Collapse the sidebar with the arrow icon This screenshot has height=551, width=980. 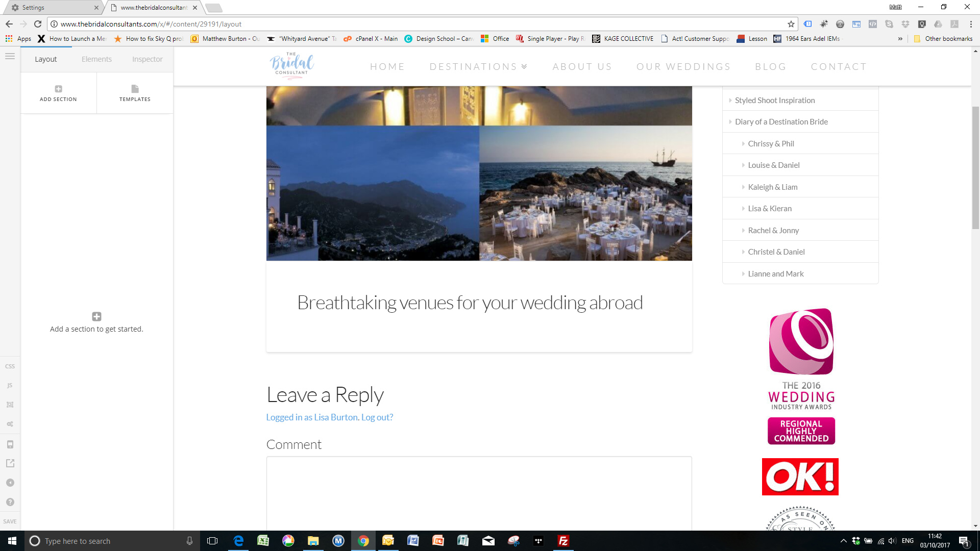[10, 483]
